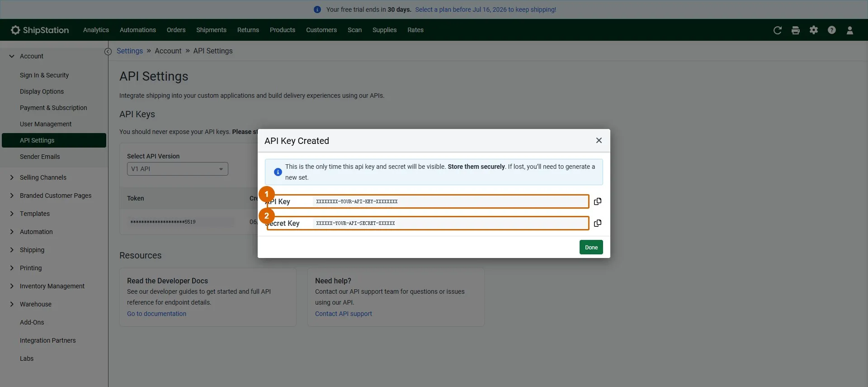The width and height of the screenshot is (868, 387).
Task: Open the Automations menu
Action: click(x=138, y=30)
